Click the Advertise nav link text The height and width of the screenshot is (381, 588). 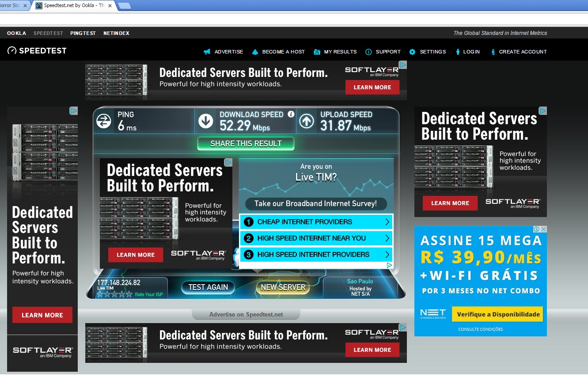pyautogui.click(x=229, y=52)
